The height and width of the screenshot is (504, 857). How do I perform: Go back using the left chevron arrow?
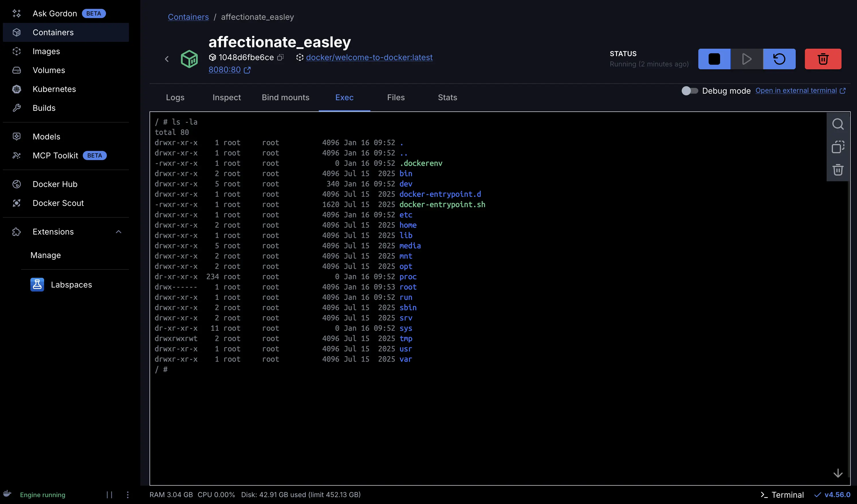[x=167, y=59]
